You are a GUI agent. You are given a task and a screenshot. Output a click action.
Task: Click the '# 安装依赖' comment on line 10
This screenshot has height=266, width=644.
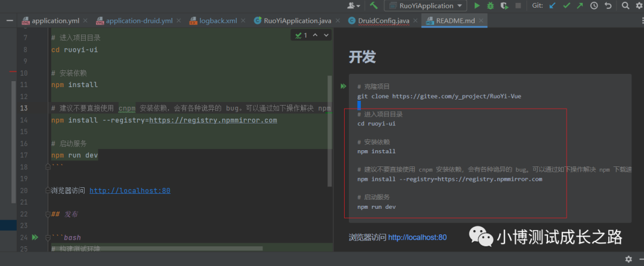point(69,73)
